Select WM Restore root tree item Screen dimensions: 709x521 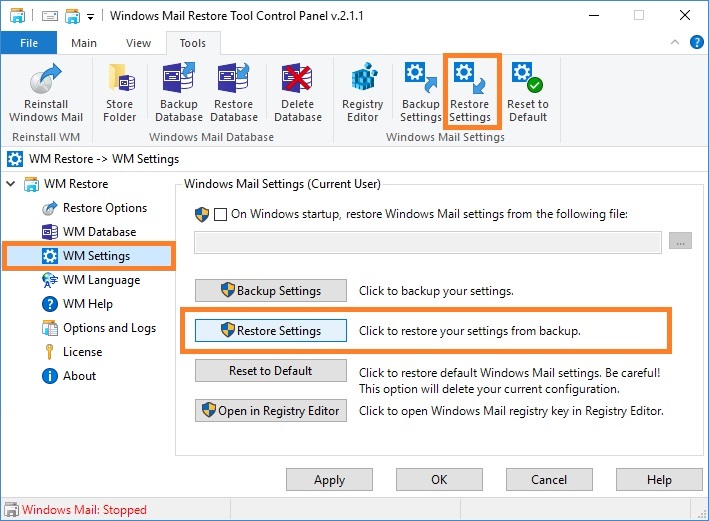[x=76, y=184]
